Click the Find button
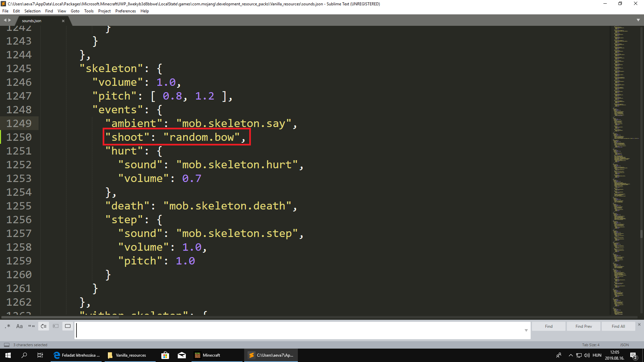This screenshot has height=362, width=644. [x=549, y=326]
